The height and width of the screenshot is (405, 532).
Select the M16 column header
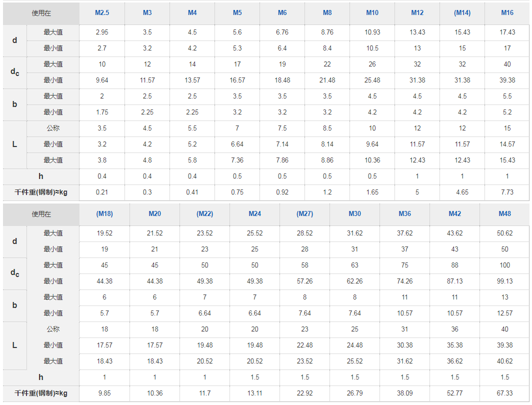pos(507,13)
